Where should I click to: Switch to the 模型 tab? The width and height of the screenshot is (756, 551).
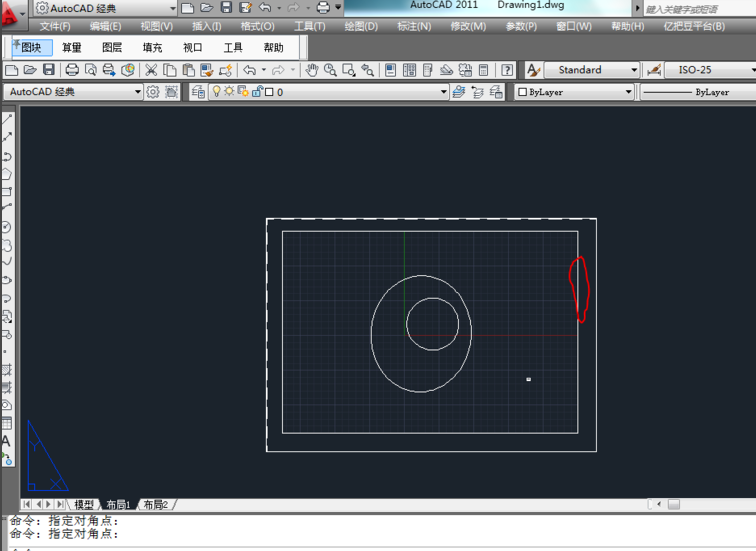click(x=84, y=505)
